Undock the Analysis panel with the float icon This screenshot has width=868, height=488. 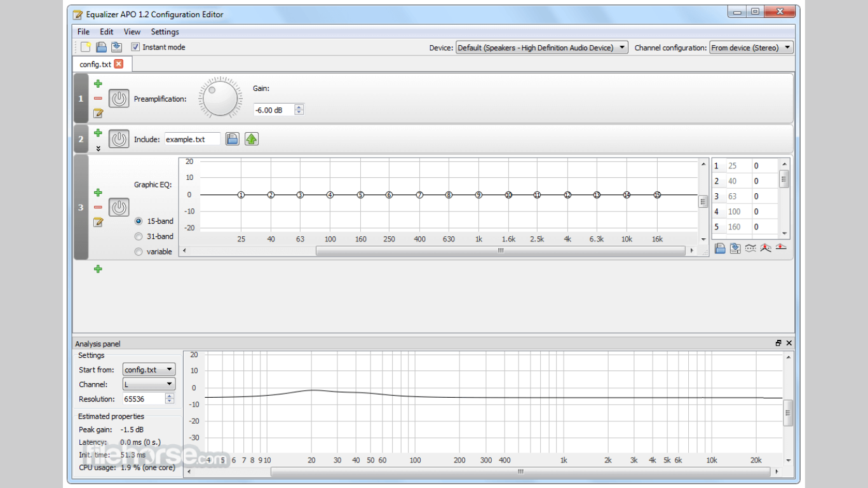[x=778, y=343]
